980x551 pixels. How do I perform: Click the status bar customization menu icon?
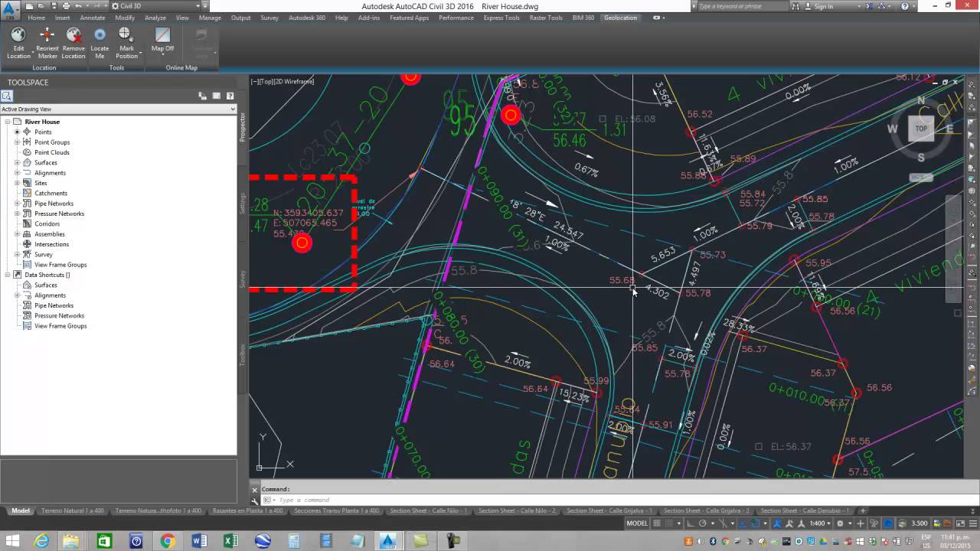(x=972, y=523)
